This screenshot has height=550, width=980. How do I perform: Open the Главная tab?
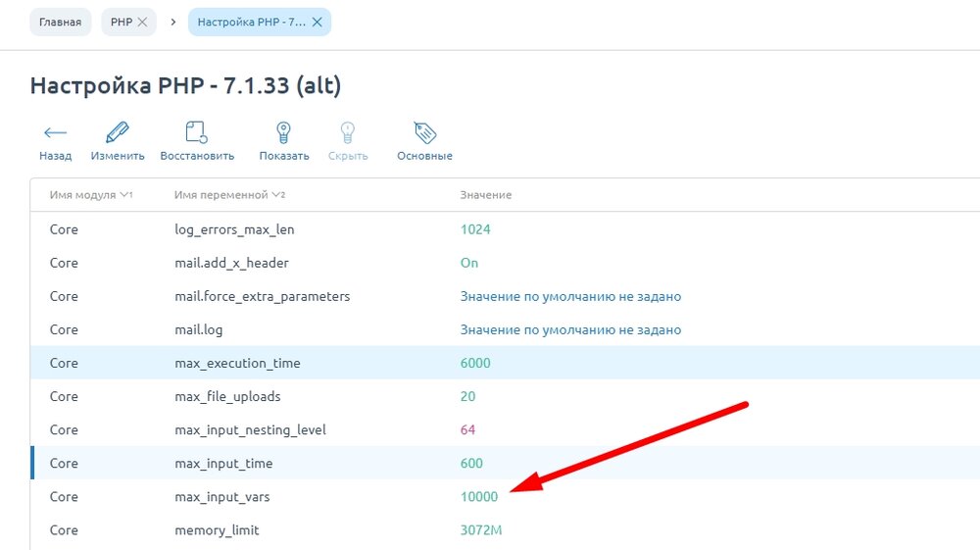point(61,22)
